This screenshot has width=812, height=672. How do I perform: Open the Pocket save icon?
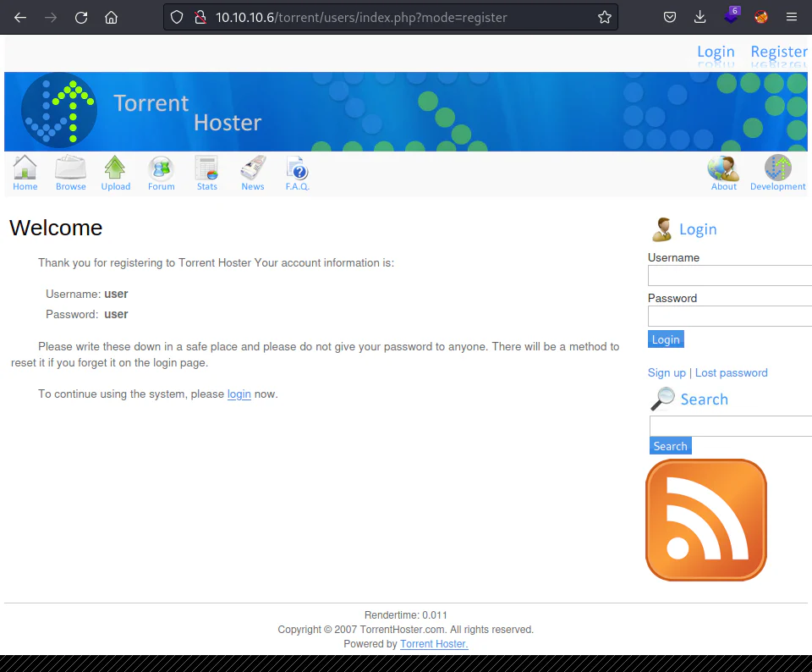coord(670,18)
